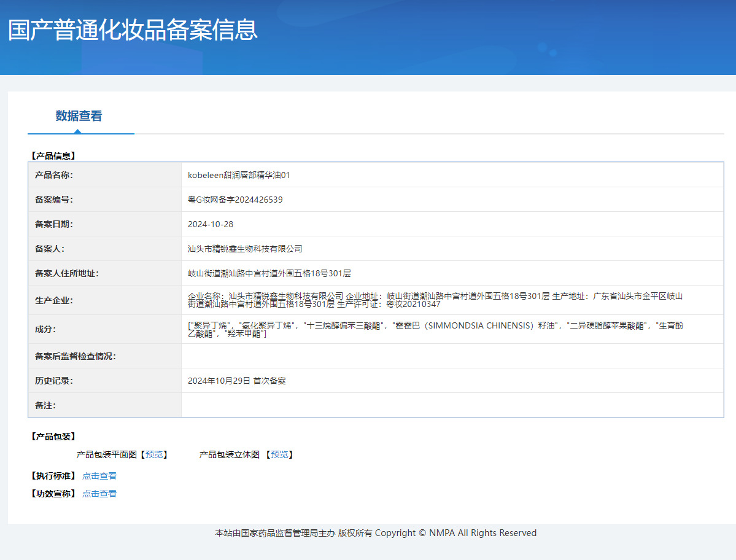Click the NMPA copyright footer text
This screenshot has height=560, width=736.
pos(376,533)
